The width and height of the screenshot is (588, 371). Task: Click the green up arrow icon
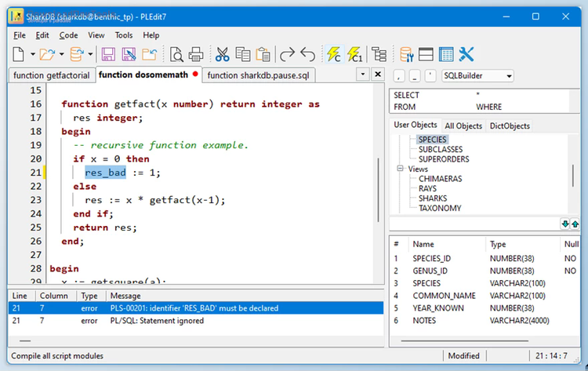(x=575, y=224)
